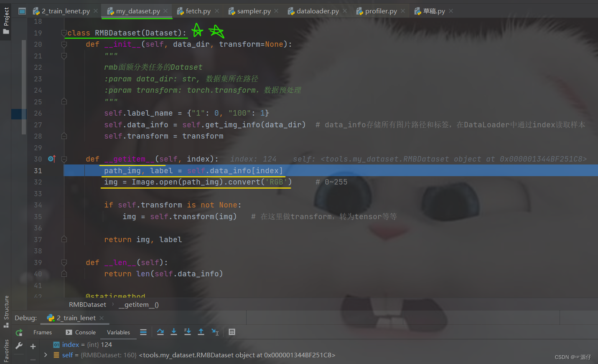Click Step Over in debugger toolbar
Viewport: 598px width, 364px height.
(x=160, y=332)
